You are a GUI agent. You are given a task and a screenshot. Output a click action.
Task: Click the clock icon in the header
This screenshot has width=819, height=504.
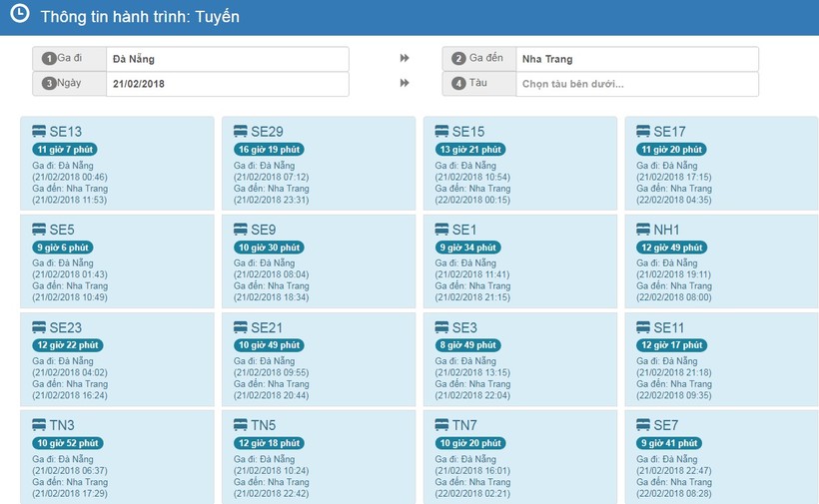pos(19,14)
